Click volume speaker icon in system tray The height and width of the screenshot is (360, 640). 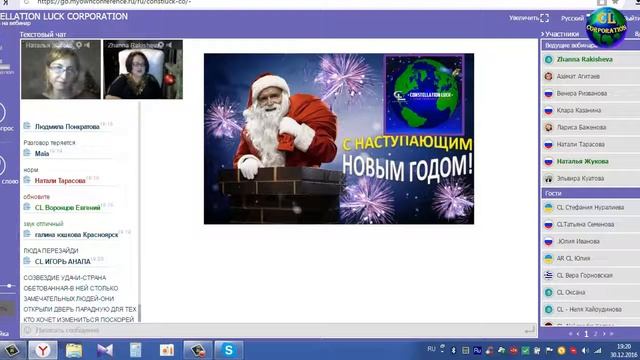(585, 350)
